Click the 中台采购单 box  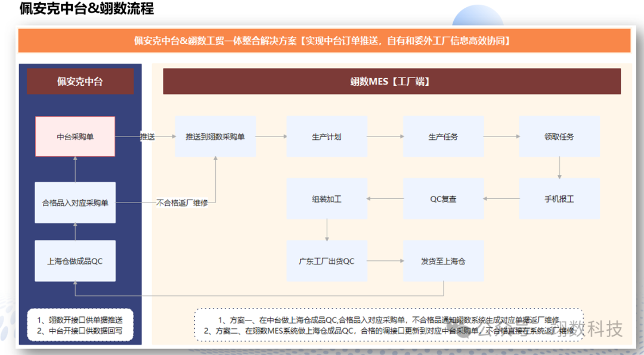coord(75,136)
